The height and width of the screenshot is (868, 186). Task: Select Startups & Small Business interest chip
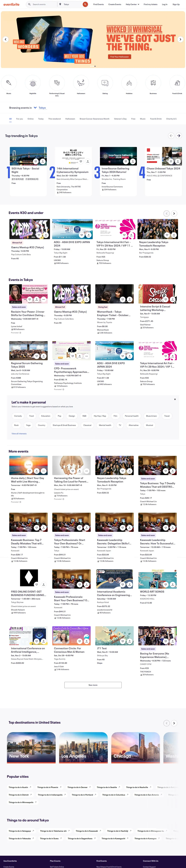coord(64,425)
